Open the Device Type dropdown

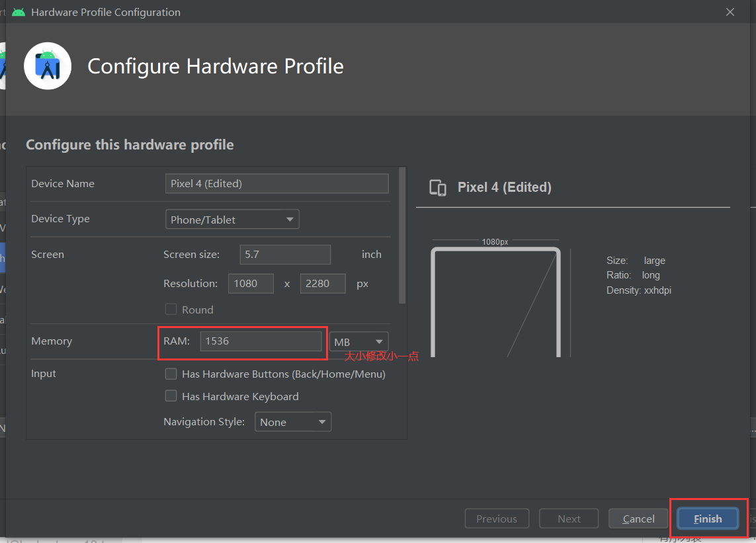[x=232, y=220]
